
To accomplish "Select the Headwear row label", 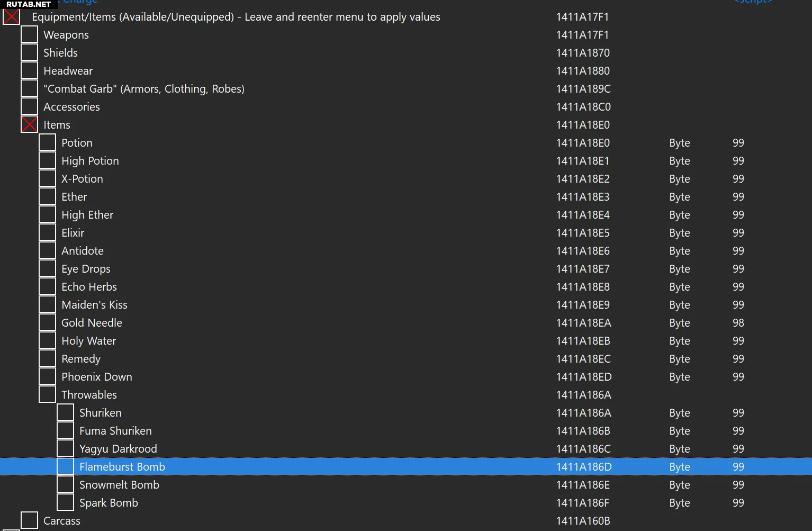I will (68, 71).
